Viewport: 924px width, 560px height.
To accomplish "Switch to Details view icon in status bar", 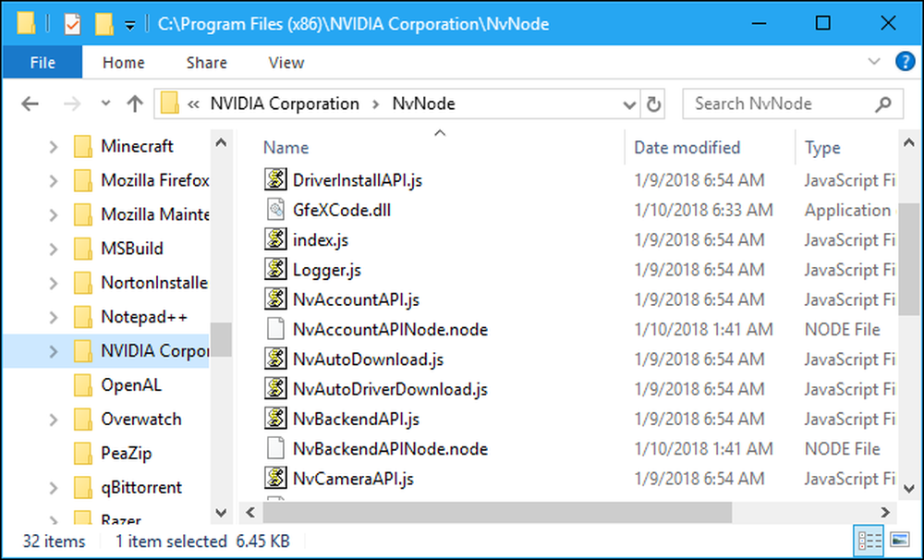I will click(869, 540).
